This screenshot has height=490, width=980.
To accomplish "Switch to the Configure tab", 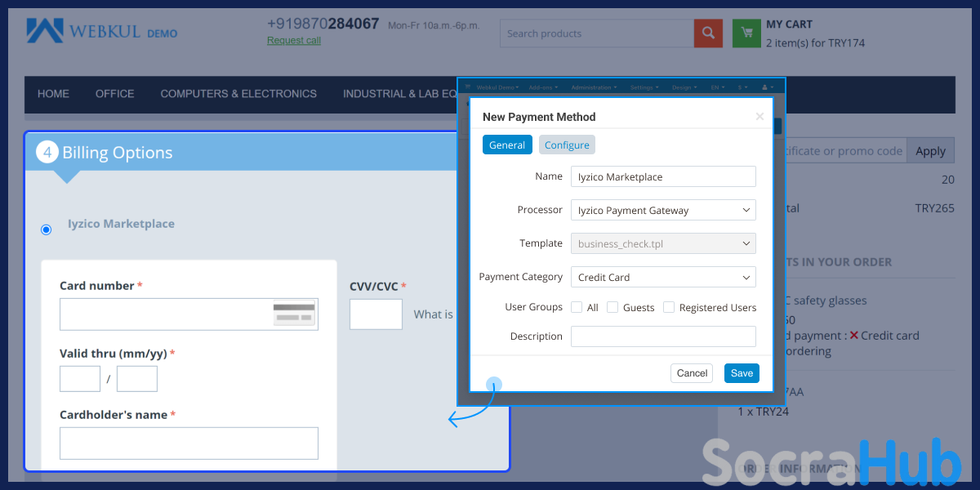I will pyautogui.click(x=567, y=145).
